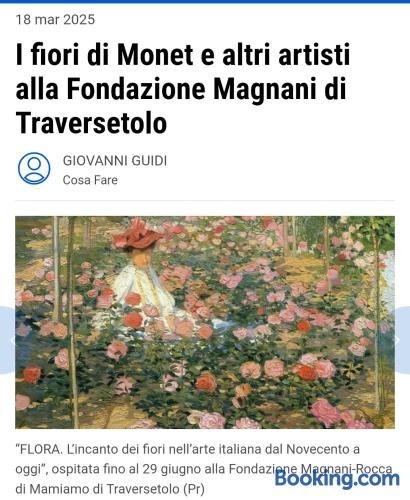Click Traversetolo at the end of the headline
This screenshot has height=500, width=410.
[91, 123]
